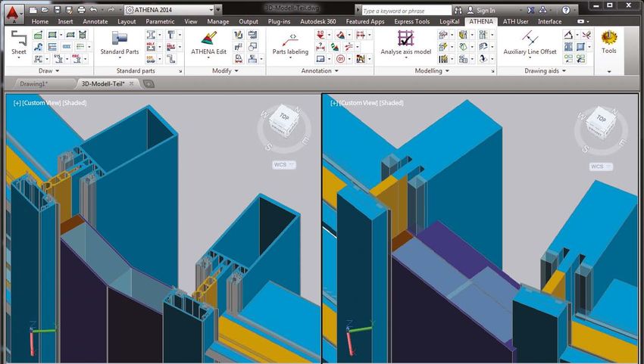
Task: Open the ATHENA 2014 workspace dropdown
Action: coord(172,11)
